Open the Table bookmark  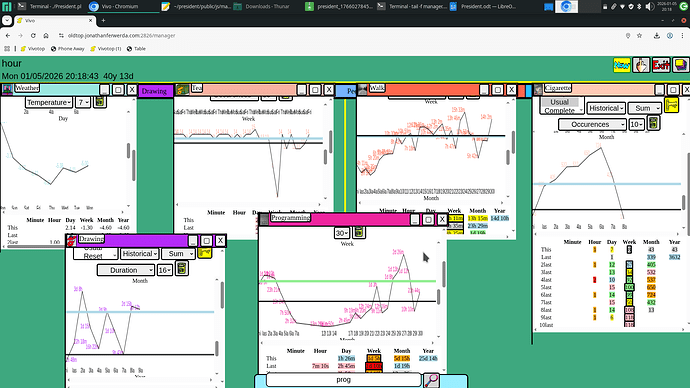click(136, 49)
